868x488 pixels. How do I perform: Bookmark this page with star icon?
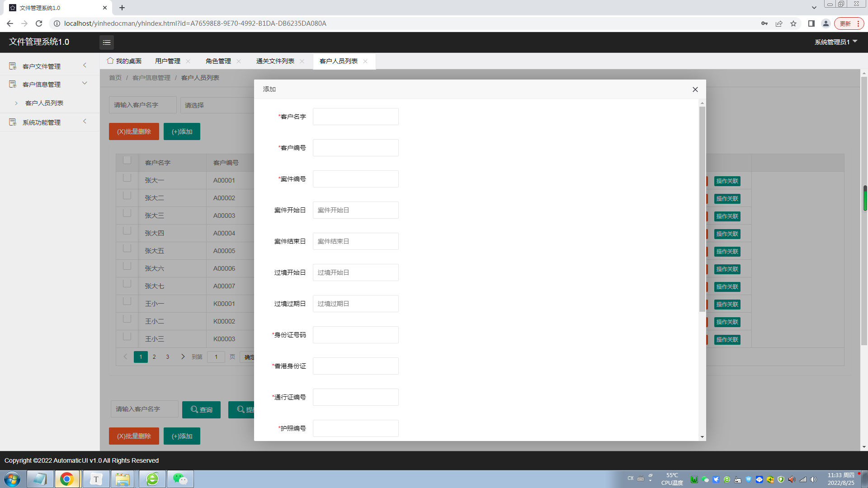[x=793, y=23]
